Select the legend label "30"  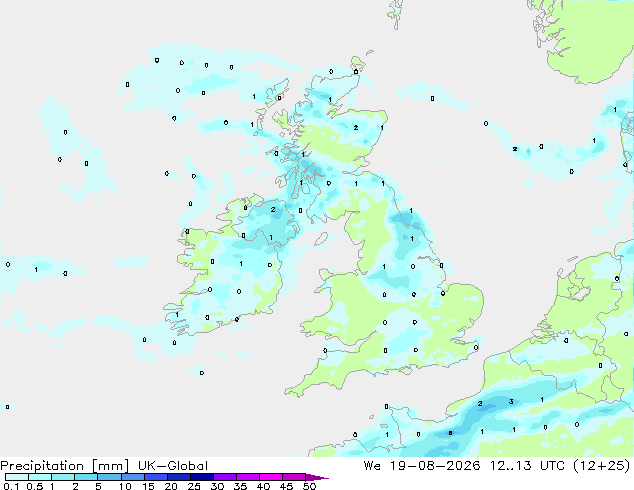click(x=217, y=486)
